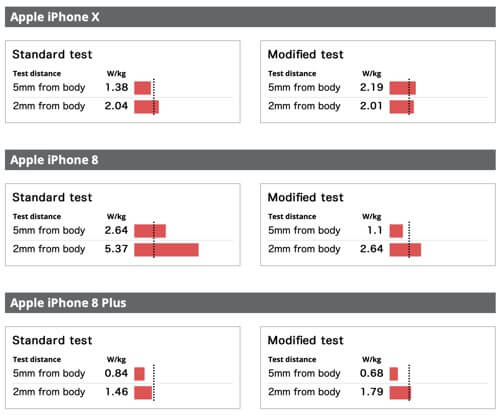The image size is (500, 415).
Task: Select the iPhone 8 Plus Modified test title
Action: pos(305,340)
